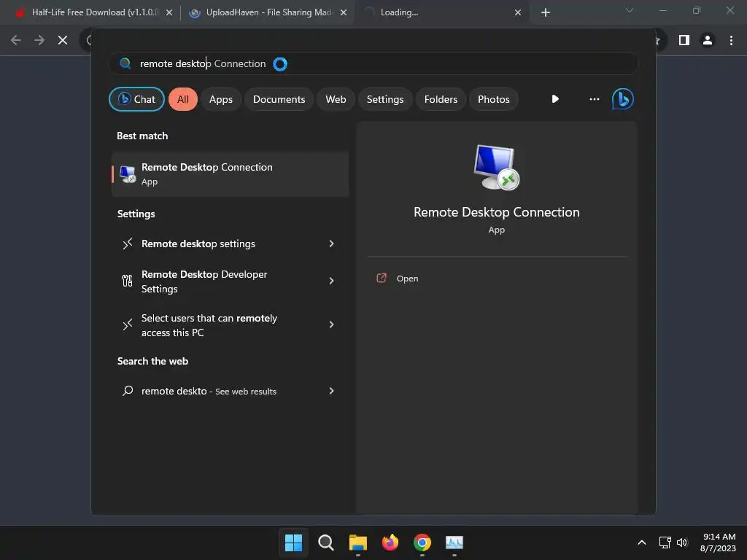Switch to Half-Life Free Download tab
The image size is (747, 560).
tap(93, 12)
